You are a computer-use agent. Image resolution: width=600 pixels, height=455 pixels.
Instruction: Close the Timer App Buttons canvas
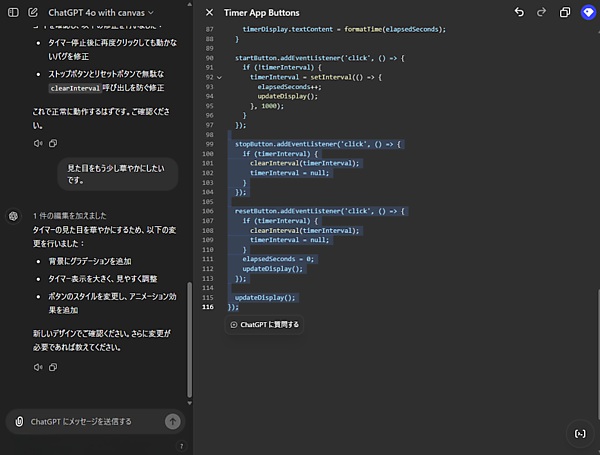209,12
